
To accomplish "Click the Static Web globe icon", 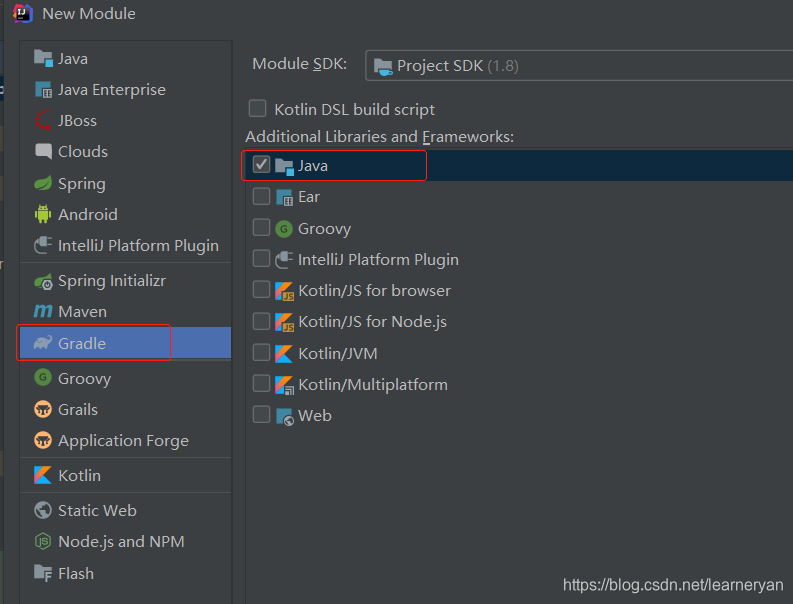I will point(43,510).
